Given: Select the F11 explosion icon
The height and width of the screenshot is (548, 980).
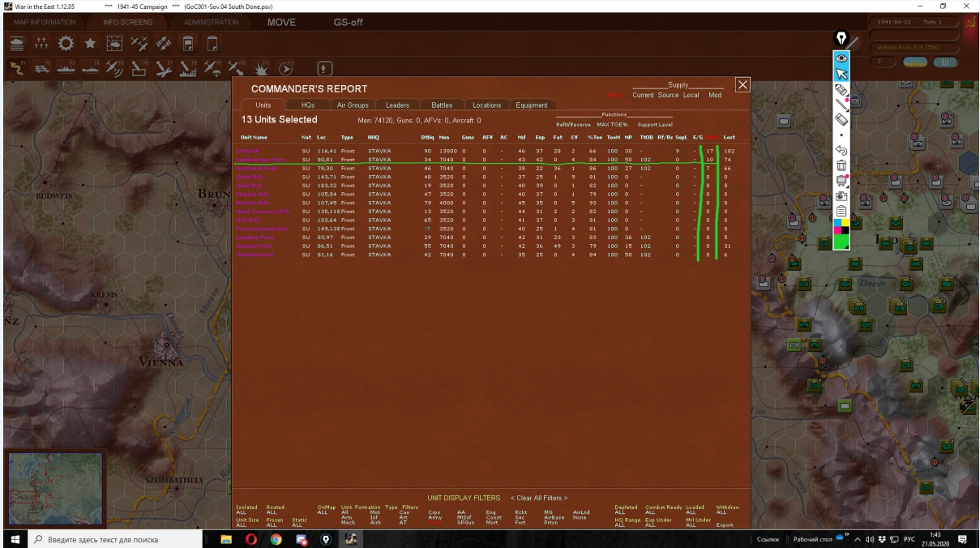Looking at the screenshot, I should [x=262, y=68].
